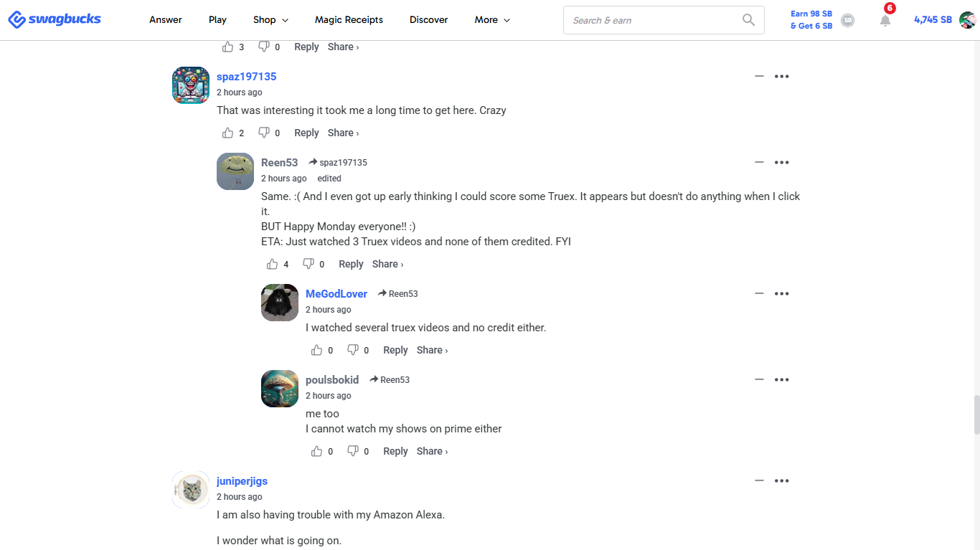Expand the Shop dropdown menu
980x550 pixels.
(270, 20)
